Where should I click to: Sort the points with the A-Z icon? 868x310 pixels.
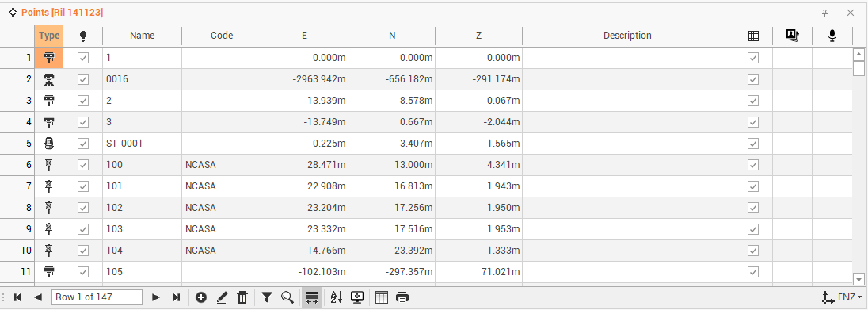[336, 298]
